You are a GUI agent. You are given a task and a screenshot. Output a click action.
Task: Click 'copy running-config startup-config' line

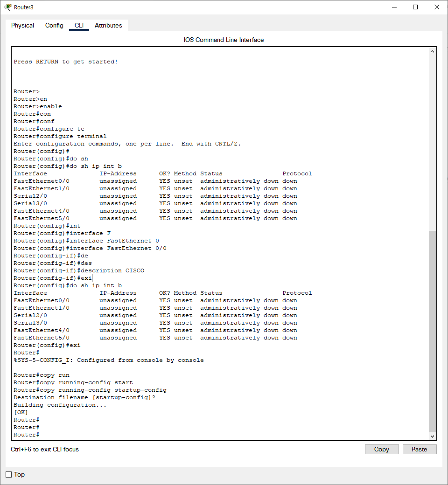(90, 390)
